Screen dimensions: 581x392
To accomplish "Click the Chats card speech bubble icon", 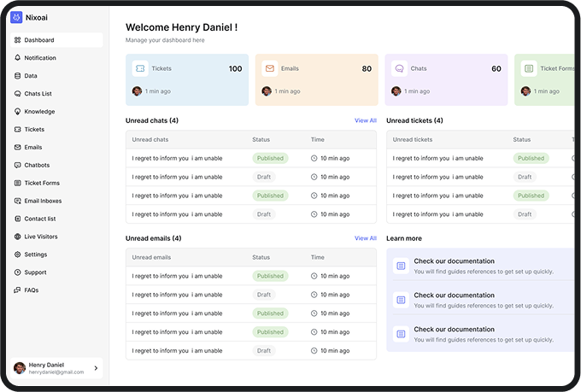I will [x=399, y=68].
